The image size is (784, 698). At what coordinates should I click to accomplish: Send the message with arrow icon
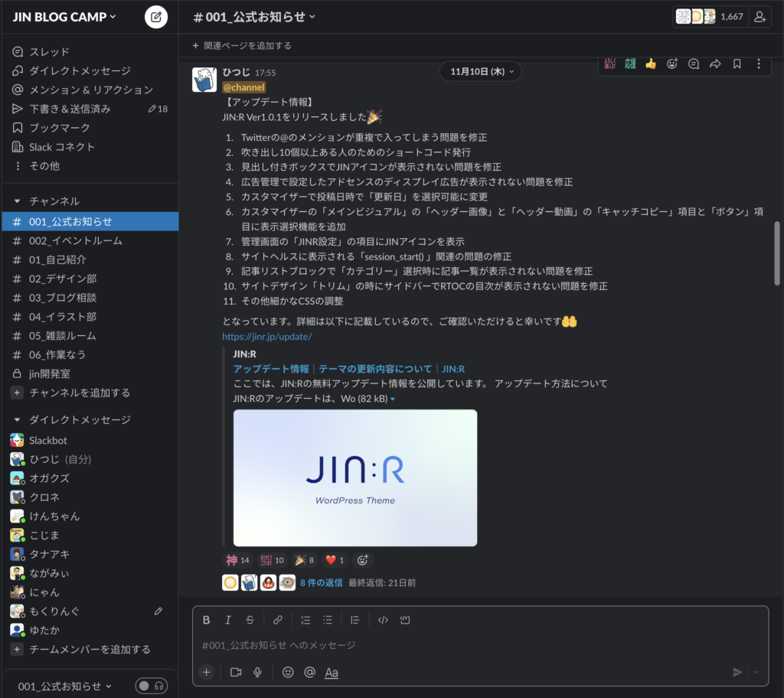click(737, 673)
